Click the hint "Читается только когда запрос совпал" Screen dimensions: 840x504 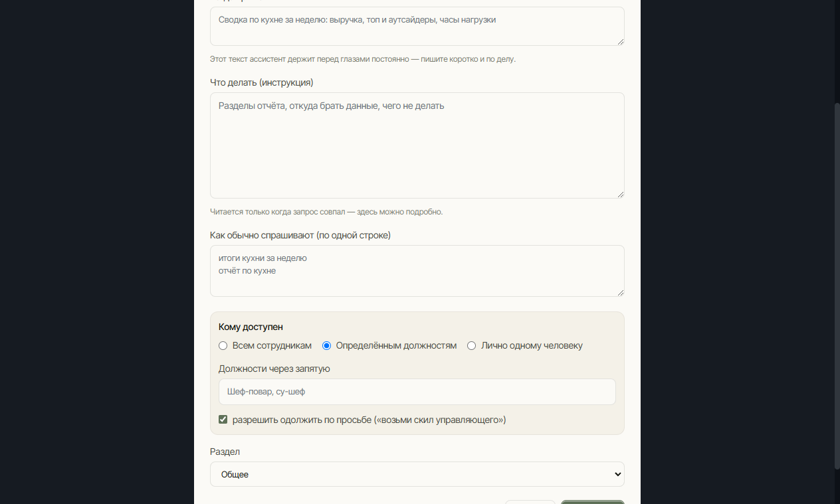tap(326, 212)
